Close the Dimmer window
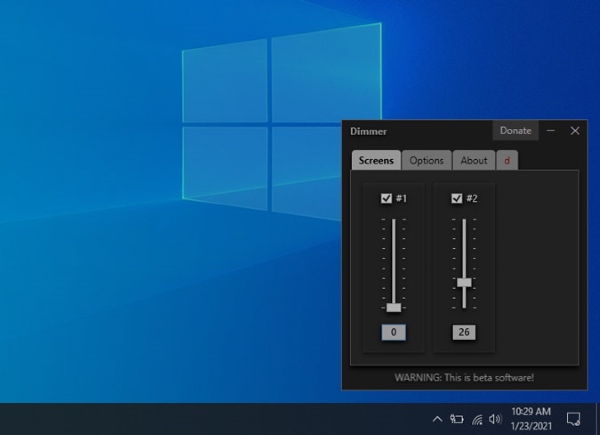The image size is (600, 435). tap(575, 130)
